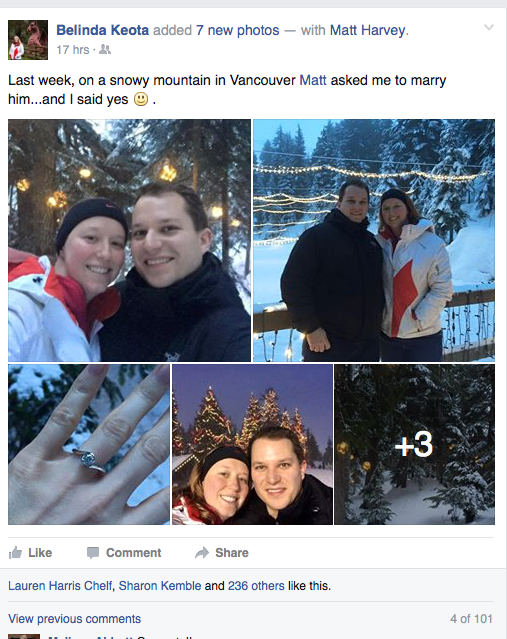The height and width of the screenshot is (639, 507).
Task: Click the Comment speech bubble icon
Action: pyautogui.click(x=93, y=553)
